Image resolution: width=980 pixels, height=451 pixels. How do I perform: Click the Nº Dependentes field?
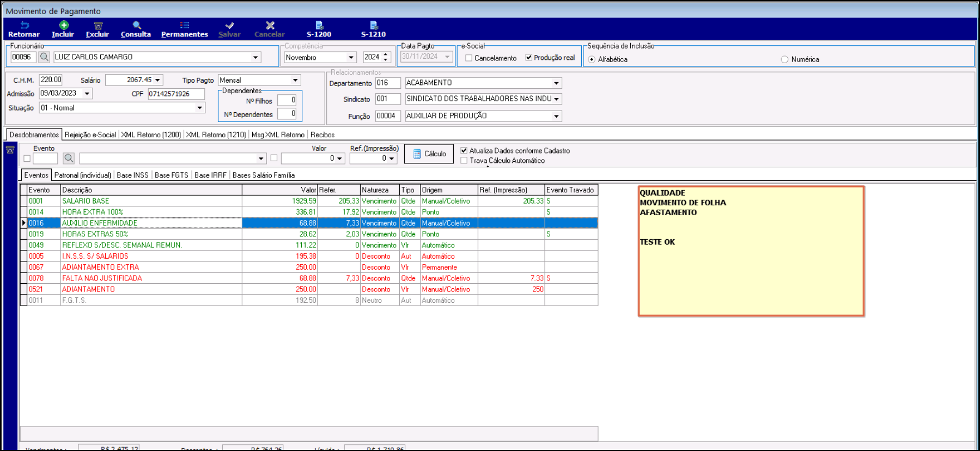pyautogui.click(x=287, y=114)
